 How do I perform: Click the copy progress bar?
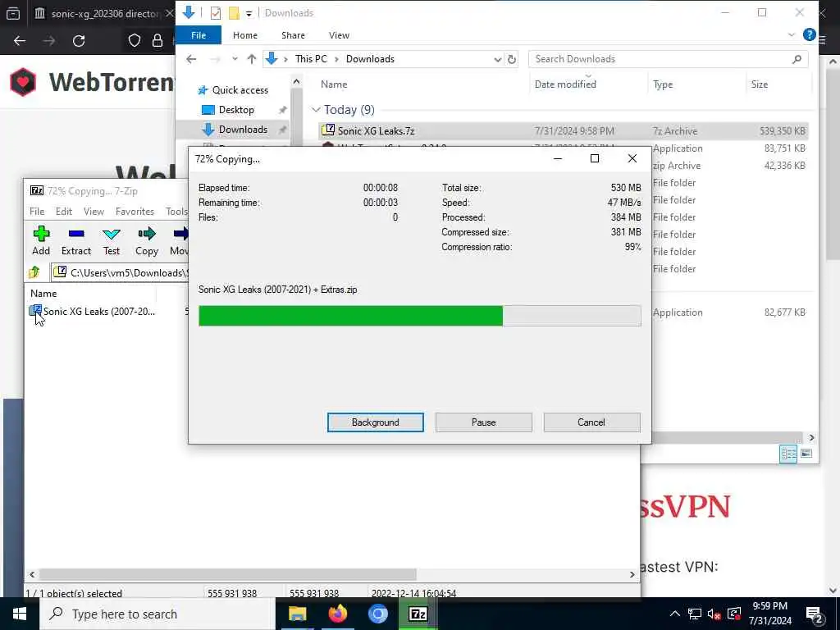(x=419, y=316)
